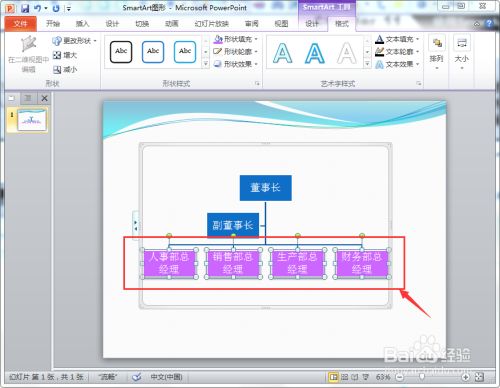Open the 文件 File tab
This screenshot has width=500, height=388.
click(20, 23)
